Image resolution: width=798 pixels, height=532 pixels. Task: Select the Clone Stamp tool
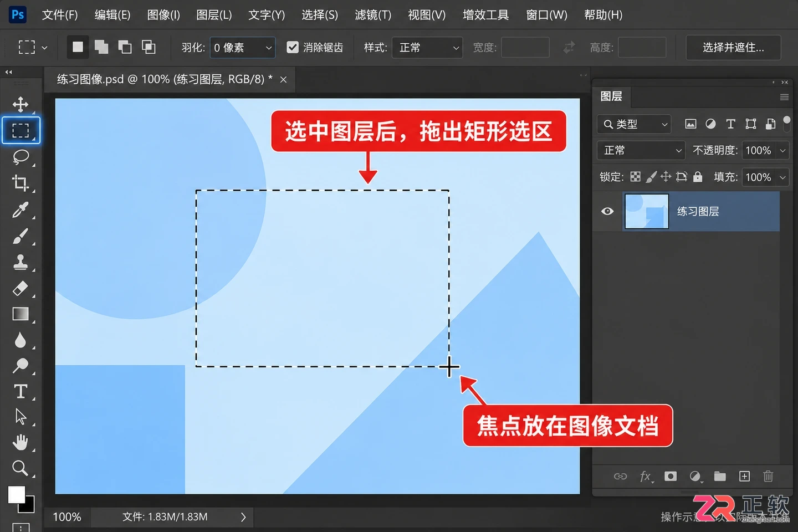click(21, 262)
